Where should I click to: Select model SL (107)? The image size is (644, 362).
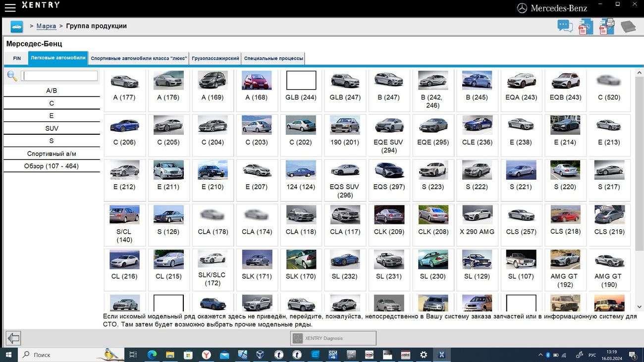[x=521, y=269]
